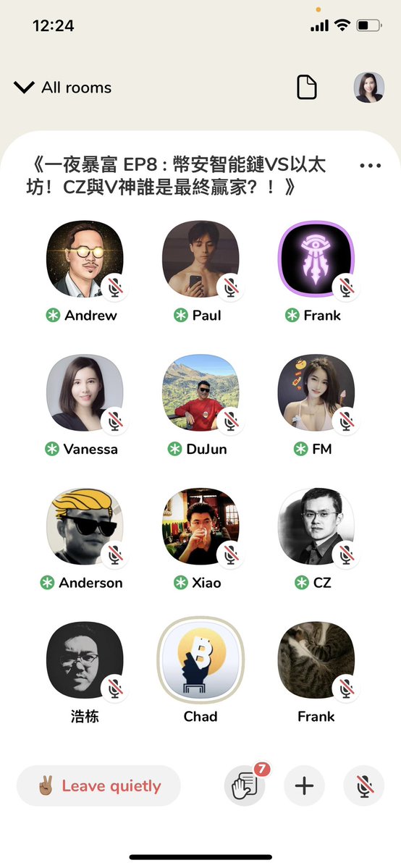
Task: Tap Xiao's name label
Action: click(206, 583)
